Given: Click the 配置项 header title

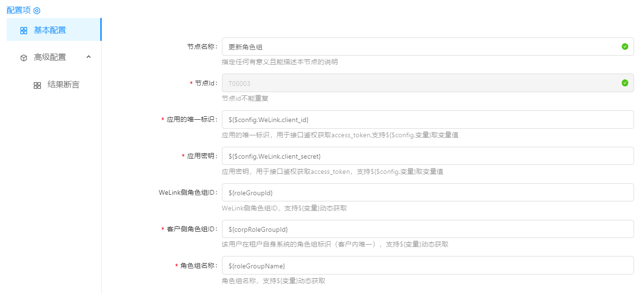Looking at the screenshot, I should pos(19,10).
